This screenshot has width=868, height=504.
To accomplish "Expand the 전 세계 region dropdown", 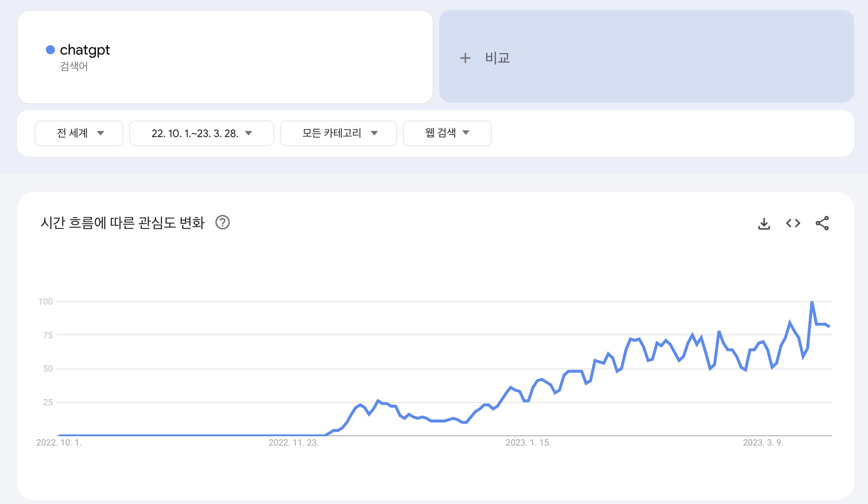I will (x=79, y=133).
